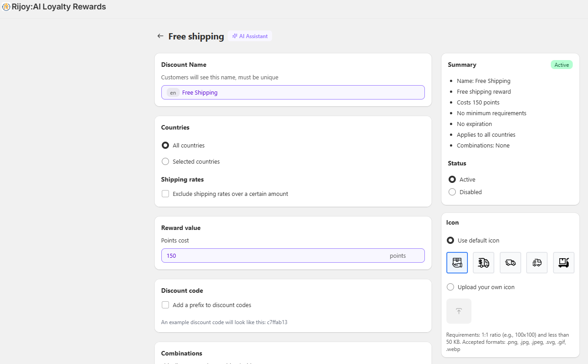Enable Add a prefix to discount codes
588x364 pixels.
point(165,305)
